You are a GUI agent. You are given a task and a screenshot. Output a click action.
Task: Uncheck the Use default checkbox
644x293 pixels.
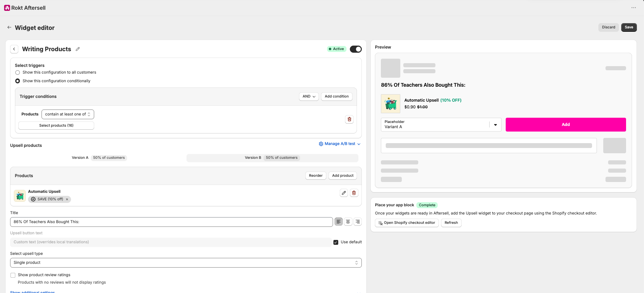point(336,242)
